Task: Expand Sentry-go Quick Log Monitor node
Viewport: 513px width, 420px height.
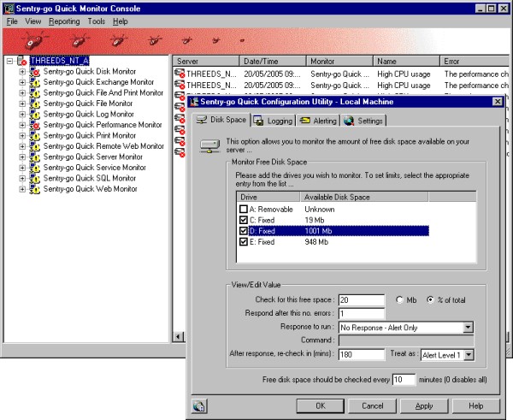Action: [x=22, y=115]
